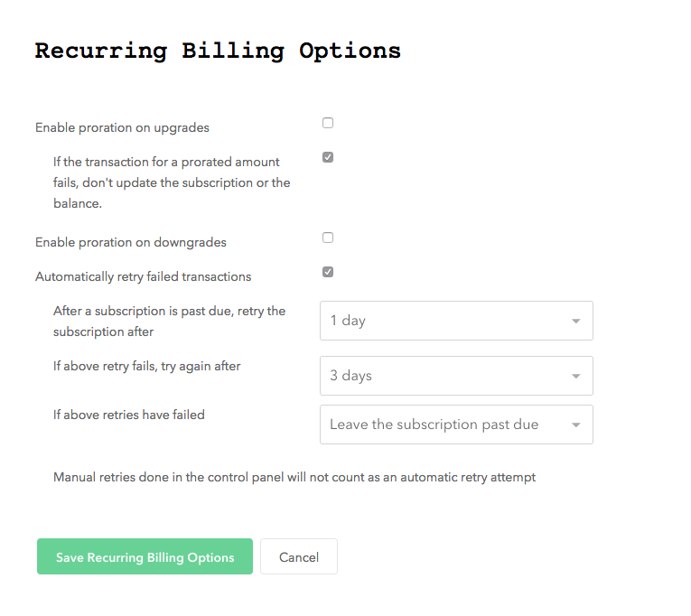Image resolution: width=691 pixels, height=616 pixels.
Task: Click 'If above retry fails, try again after' label
Action: pyautogui.click(x=146, y=366)
